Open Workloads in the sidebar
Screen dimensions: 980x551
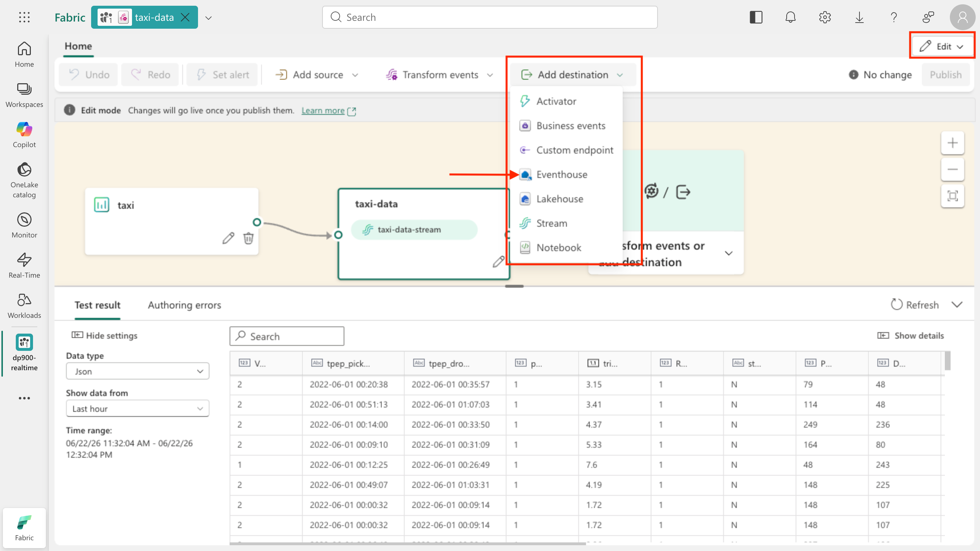24,306
